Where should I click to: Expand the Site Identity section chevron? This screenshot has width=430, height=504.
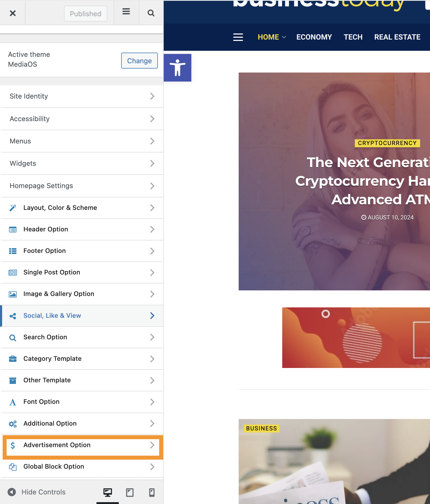(x=152, y=96)
